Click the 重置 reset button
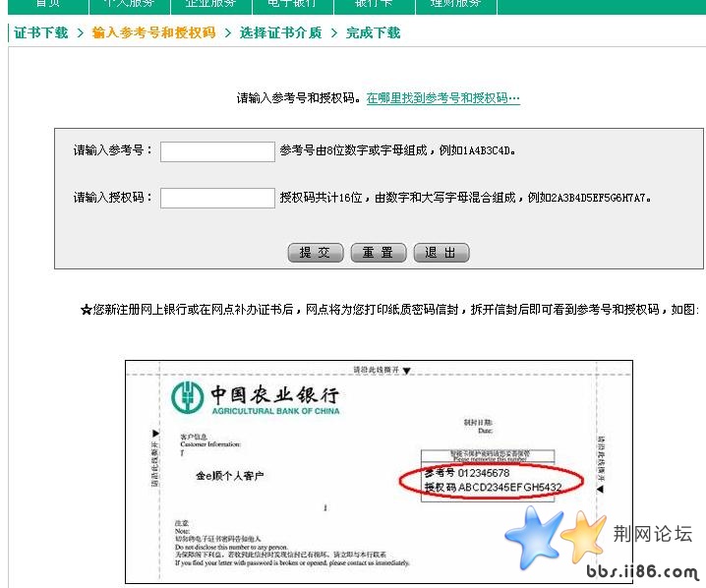 coord(379,253)
